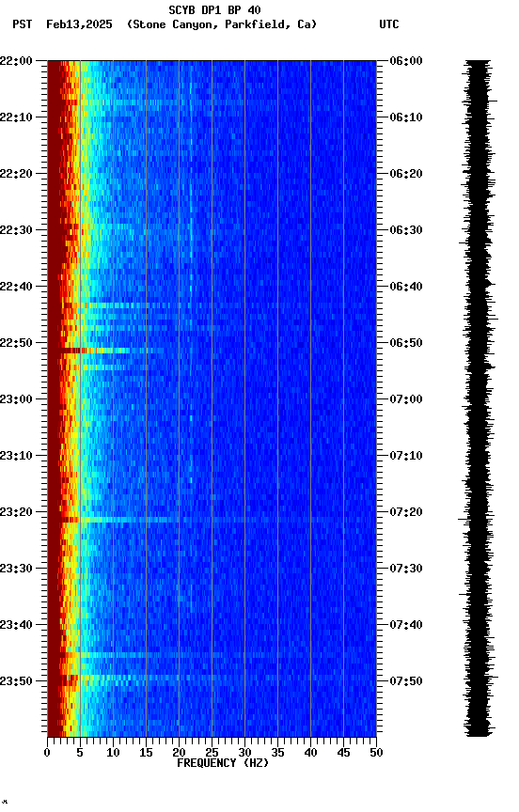Click the '06:30' UTC time label
This screenshot has height=812, width=519.
(x=406, y=230)
